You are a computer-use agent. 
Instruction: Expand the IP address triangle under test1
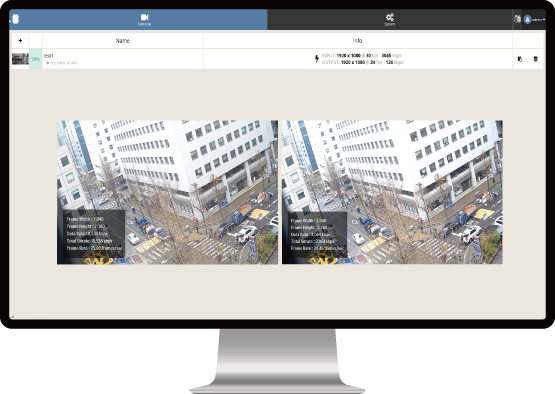[48, 63]
